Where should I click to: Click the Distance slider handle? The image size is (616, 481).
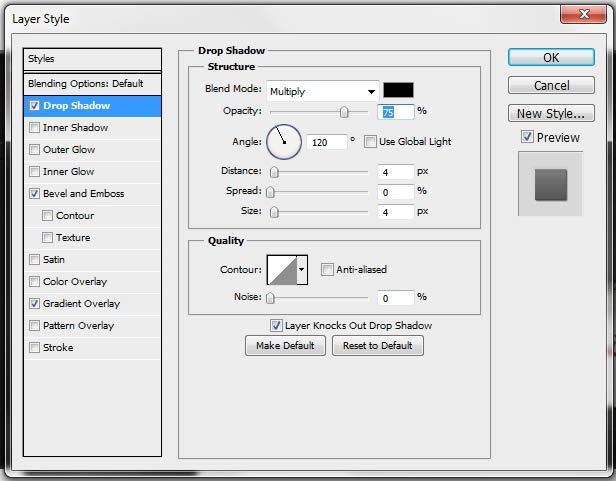(x=274, y=172)
